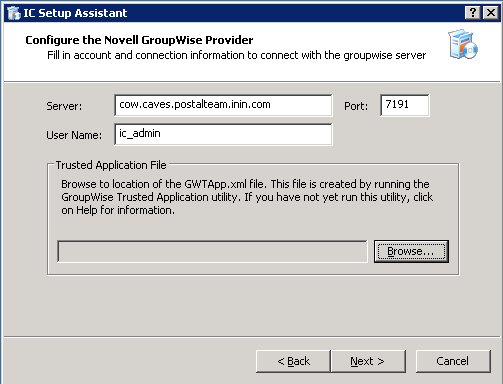
Task: Open the Browse... file dialog
Action: (x=411, y=251)
